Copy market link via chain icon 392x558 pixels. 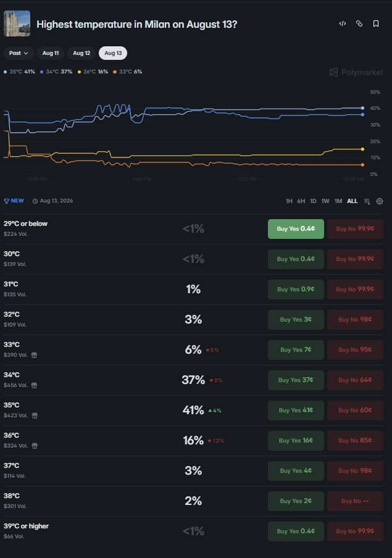359,23
